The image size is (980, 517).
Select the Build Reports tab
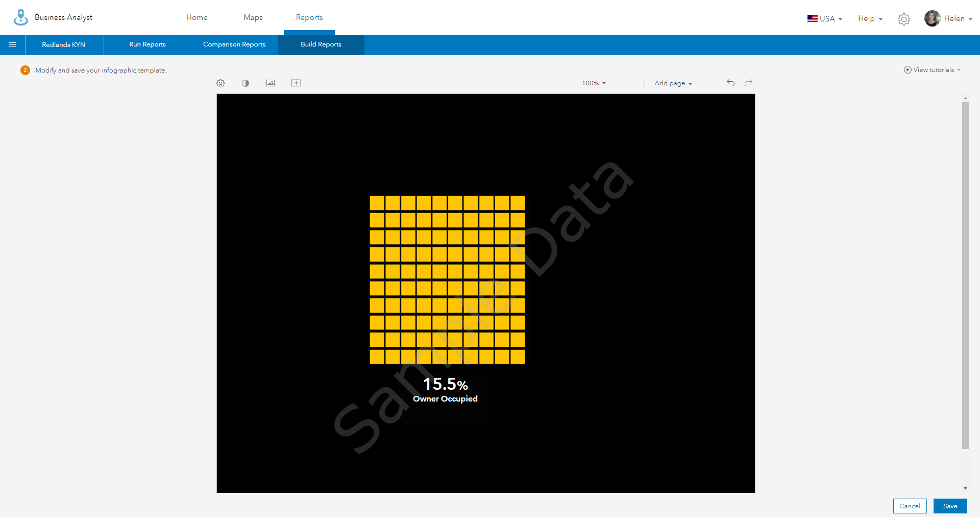(x=321, y=44)
